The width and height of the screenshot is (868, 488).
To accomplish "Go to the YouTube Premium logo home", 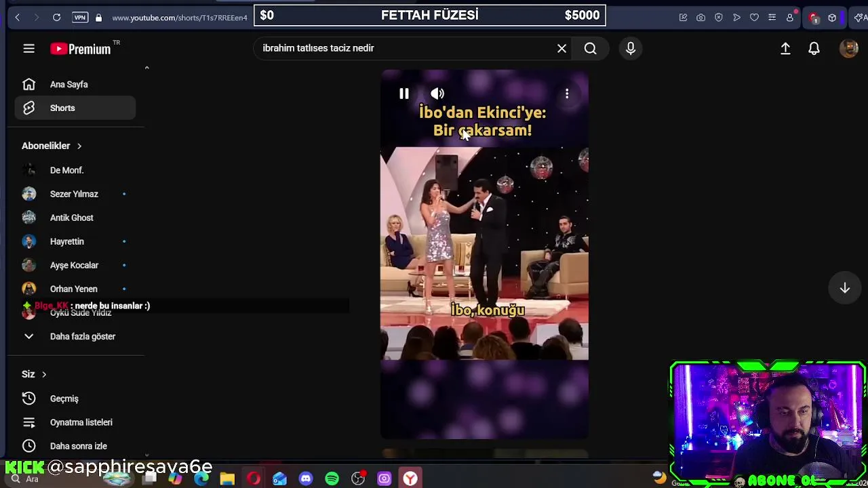I will 81,49.
